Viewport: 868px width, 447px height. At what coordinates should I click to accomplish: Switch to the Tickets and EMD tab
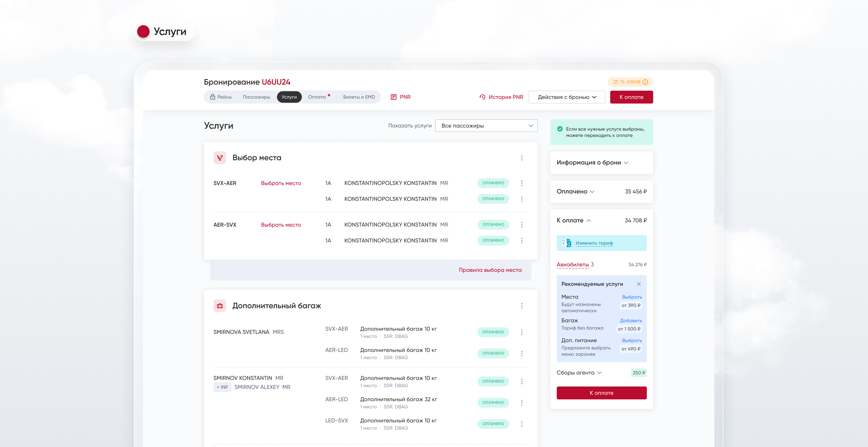359,97
